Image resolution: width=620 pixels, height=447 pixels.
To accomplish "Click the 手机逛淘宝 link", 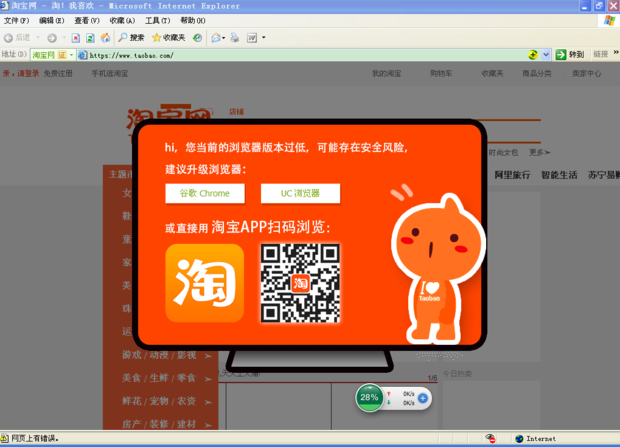I will point(110,74).
